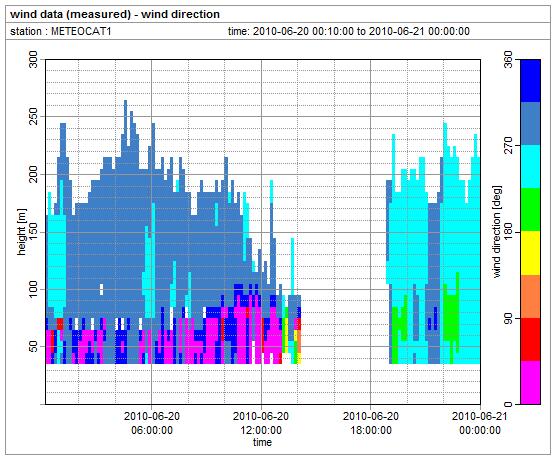This screenshot has height=460, width=556.
Task: Click the yellow color band in legend
Action: [530, 253]
